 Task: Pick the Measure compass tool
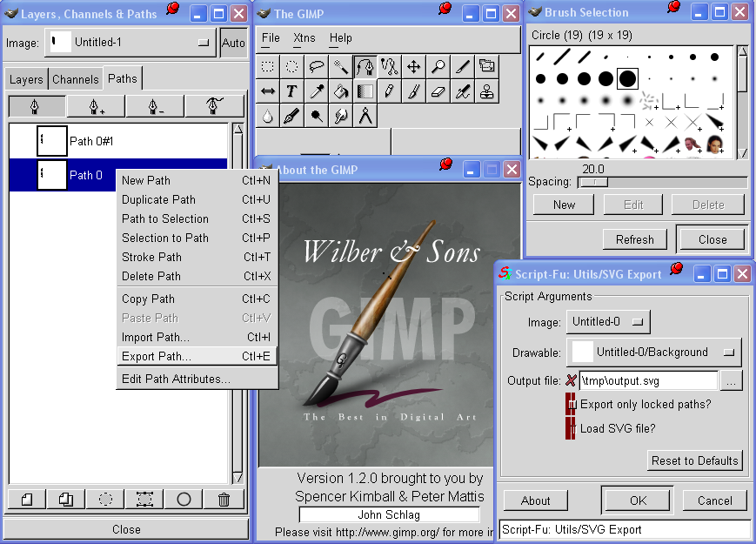coord(365,116)
